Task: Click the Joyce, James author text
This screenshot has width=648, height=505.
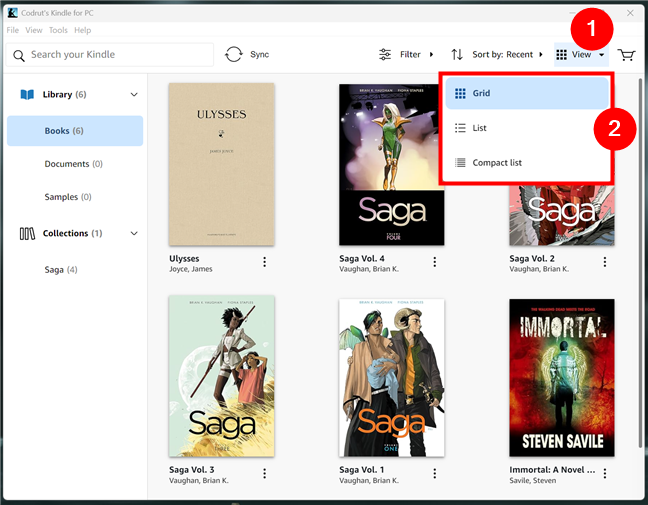Action: tap(191, 269)
